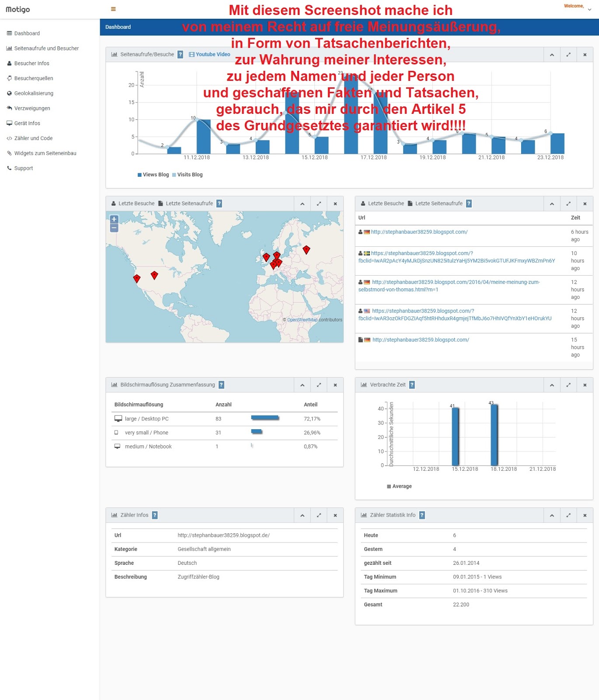Fullscreen the Zähler Statistik Info panel
Screen dimensions: 599x700
tap(568, 515)
